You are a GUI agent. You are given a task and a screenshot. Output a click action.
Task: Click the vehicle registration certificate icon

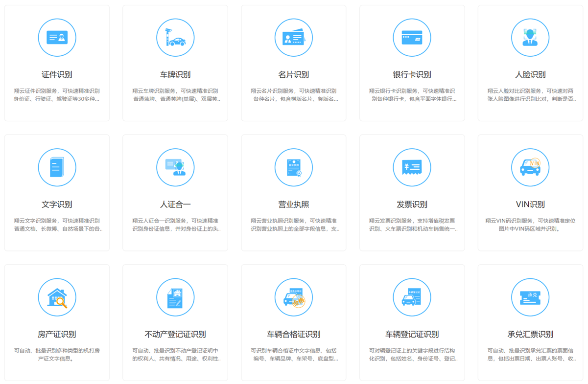pos(412,297)
